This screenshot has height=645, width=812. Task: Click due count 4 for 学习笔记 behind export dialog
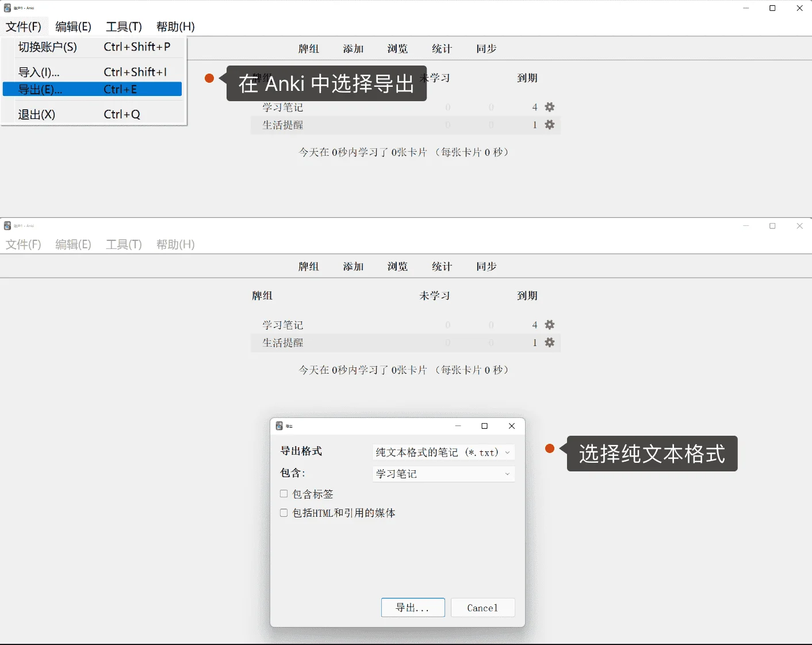535,325
